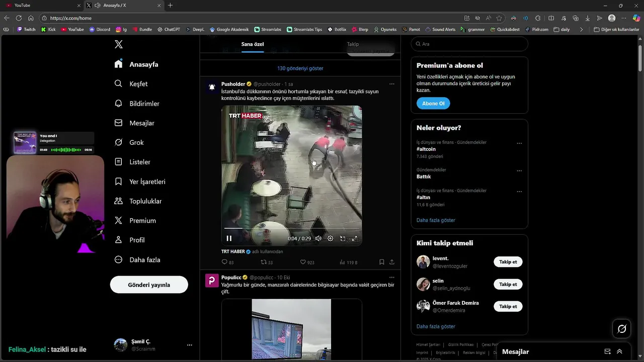Like the Pusholder post with 923 likes

pyautogui.click(x=307, y=262)
